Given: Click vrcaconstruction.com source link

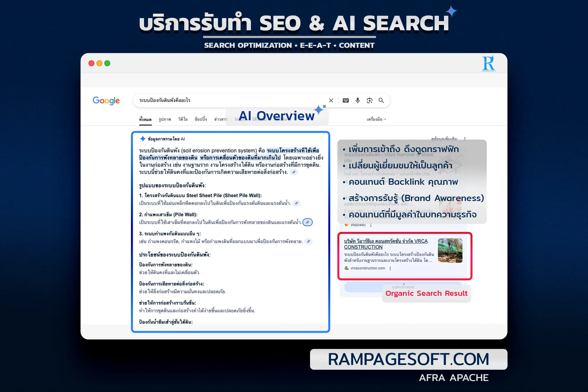Looking at the screenshot, I should [x=368, y=268].
